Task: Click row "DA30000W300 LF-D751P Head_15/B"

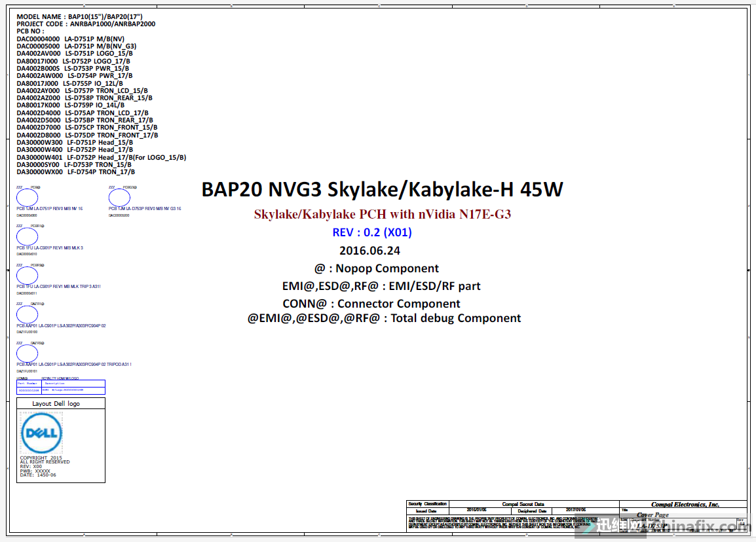Action: point(75,143)
